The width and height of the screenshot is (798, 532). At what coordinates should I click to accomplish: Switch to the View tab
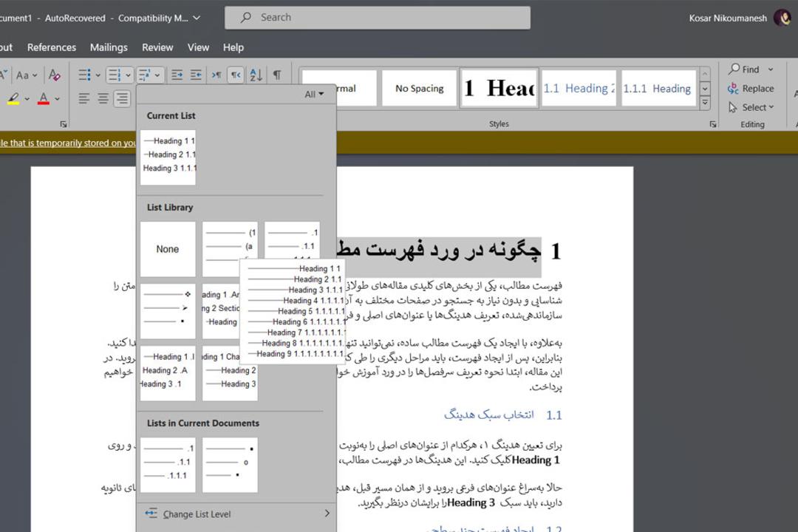tap(198, 47)
